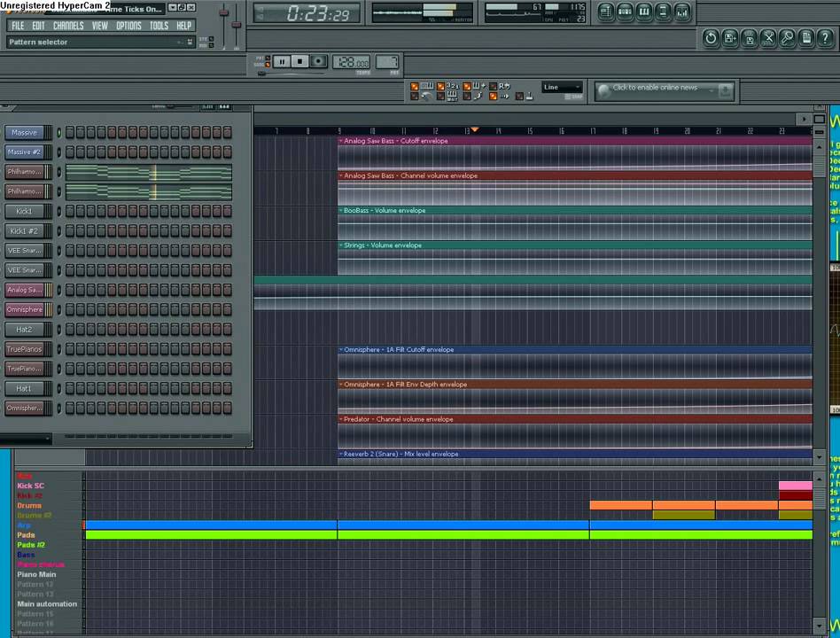This screenshot has height=638, width=840.
Task: Open the Line snap dropdown
Action: (562, 88)
